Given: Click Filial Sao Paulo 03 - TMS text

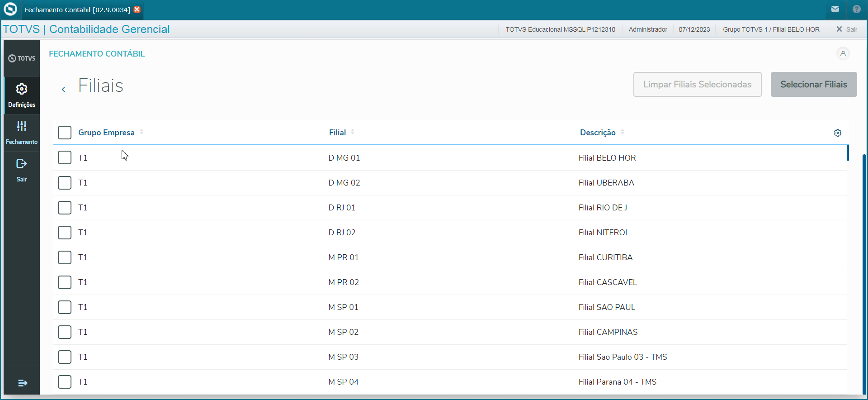Looking at the screenshot, I should [x=623, y=357].
